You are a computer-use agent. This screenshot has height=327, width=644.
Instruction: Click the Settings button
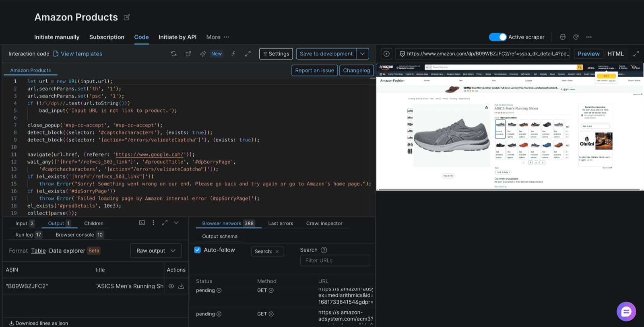276,53
